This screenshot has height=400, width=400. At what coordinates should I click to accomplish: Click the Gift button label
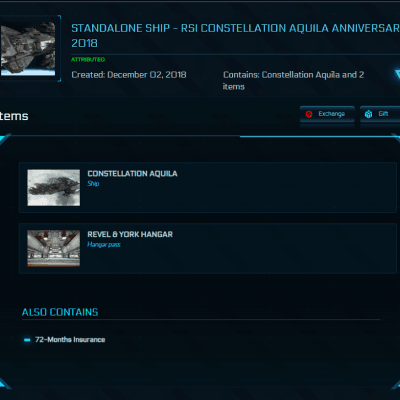383,114
